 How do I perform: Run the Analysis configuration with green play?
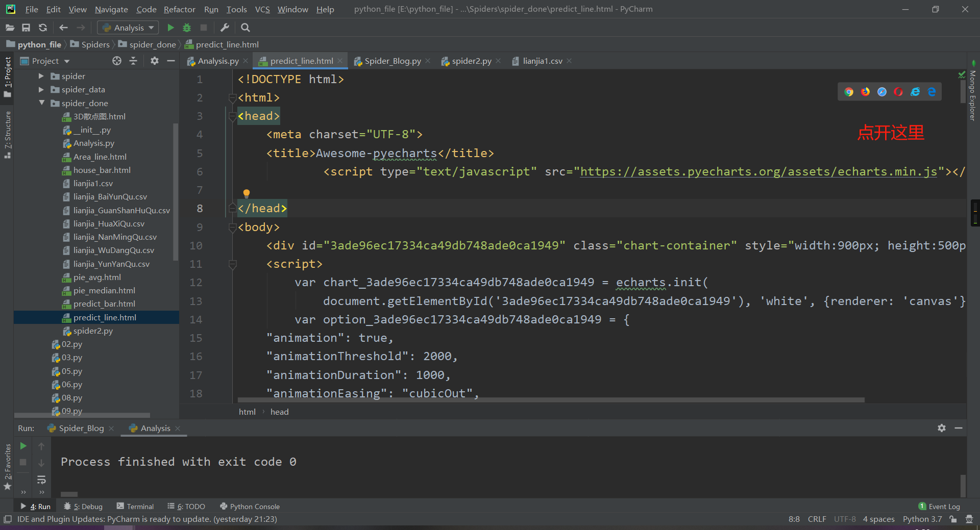coord(171,28)
